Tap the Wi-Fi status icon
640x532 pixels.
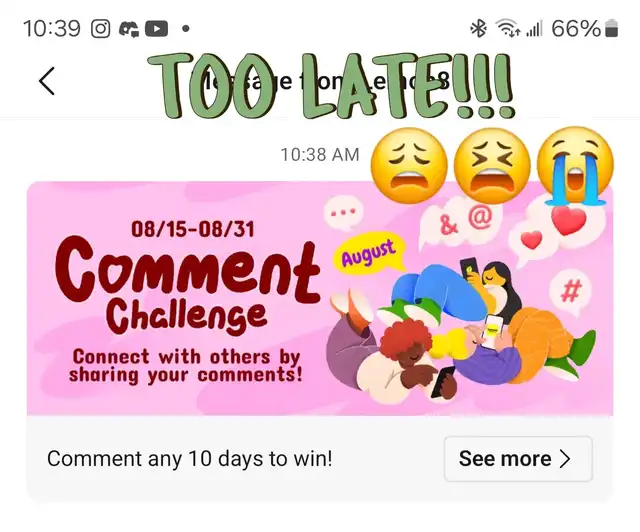pyautogui.click(x=508, y=29)
